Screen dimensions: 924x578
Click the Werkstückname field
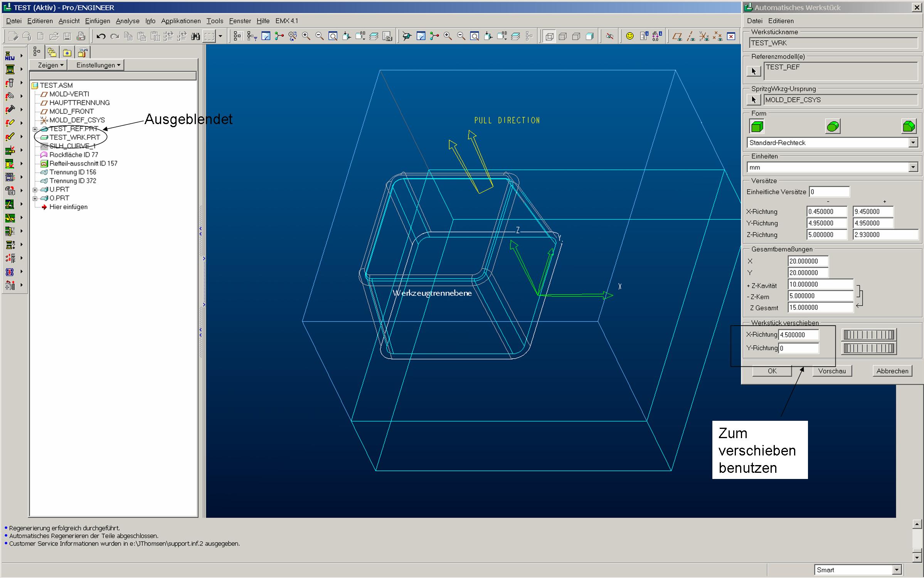(833, 43)
